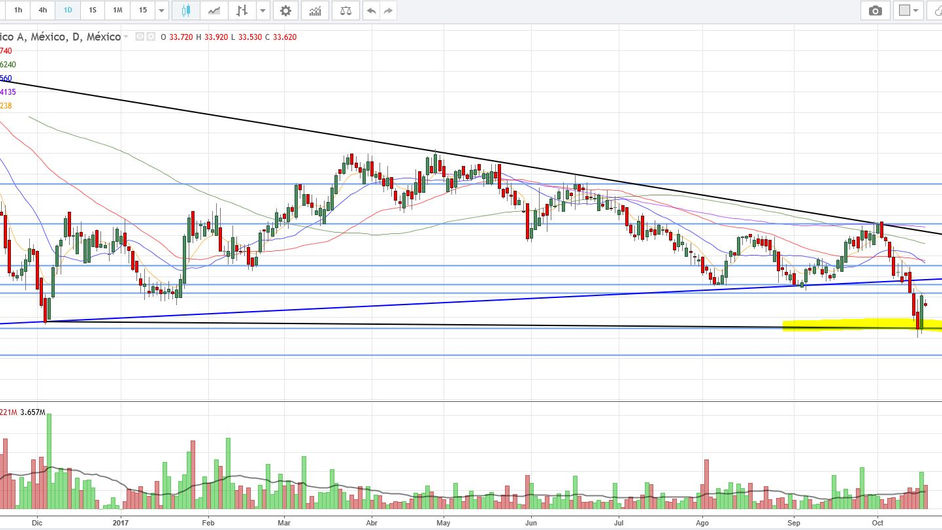Select the 1S weekly timeframe
The height and width of the screenshot is (530, 942).
(x=93, y=10)
